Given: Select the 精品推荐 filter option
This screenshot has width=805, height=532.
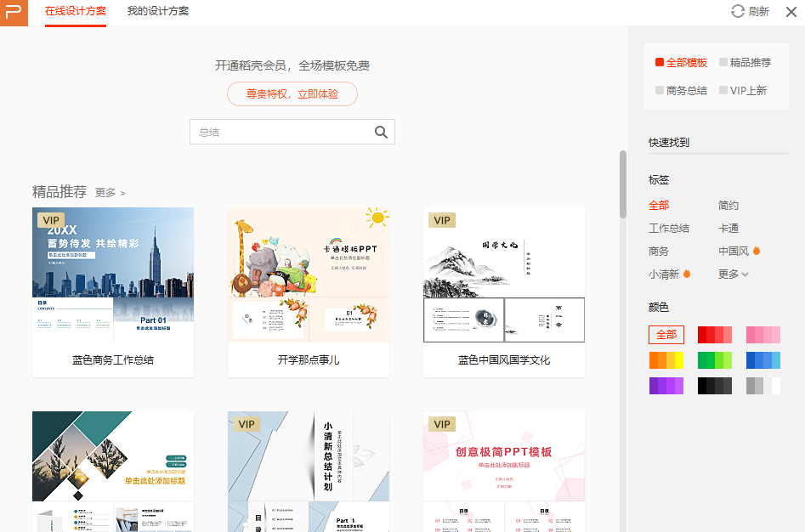Looking at the screenshot, I should point(745,63).
